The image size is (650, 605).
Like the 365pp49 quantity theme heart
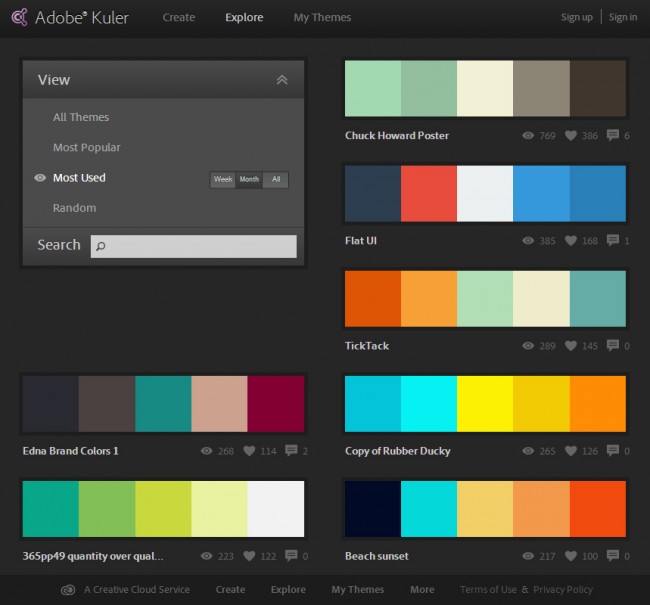point(249,556)
